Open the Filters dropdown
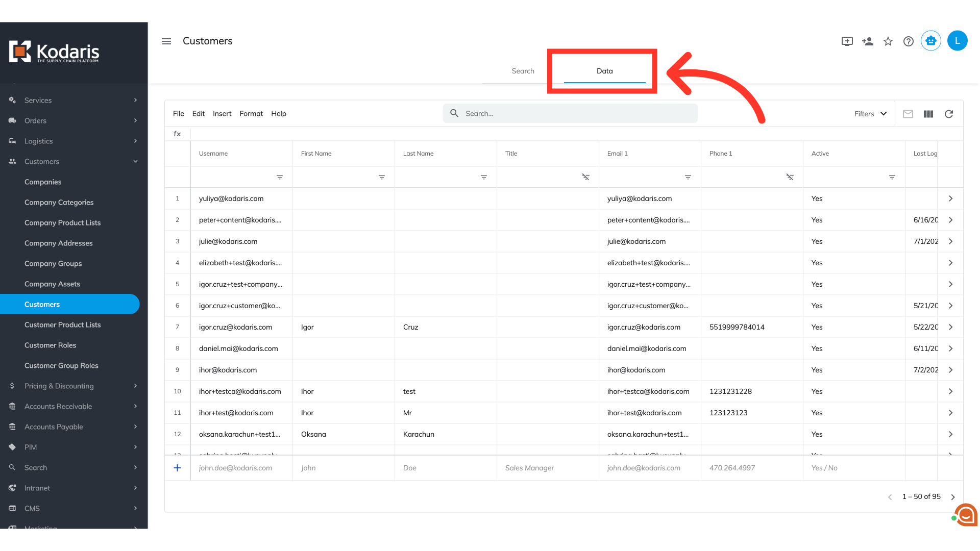 870,114
